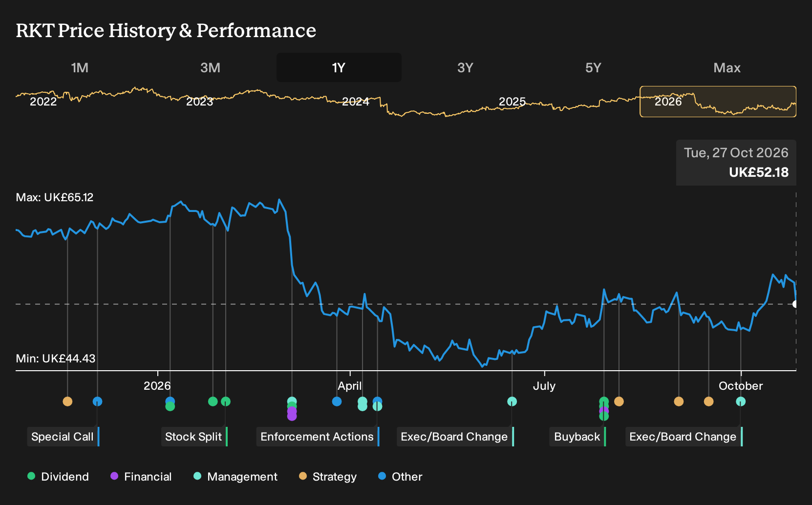The image size is (812, 505).
Task: Switch to the 3M range tab
Action: coord(210,68)
